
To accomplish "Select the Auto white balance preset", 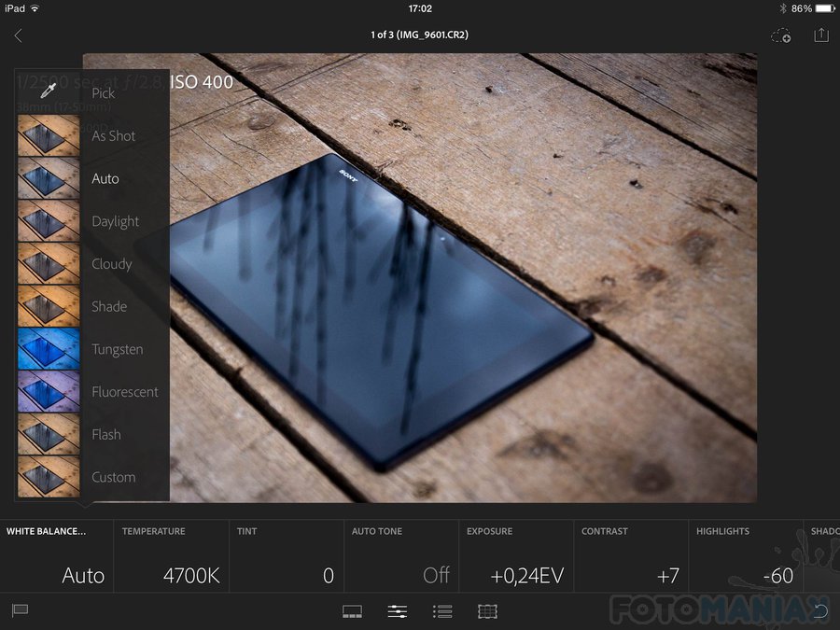I will point(105,178).
